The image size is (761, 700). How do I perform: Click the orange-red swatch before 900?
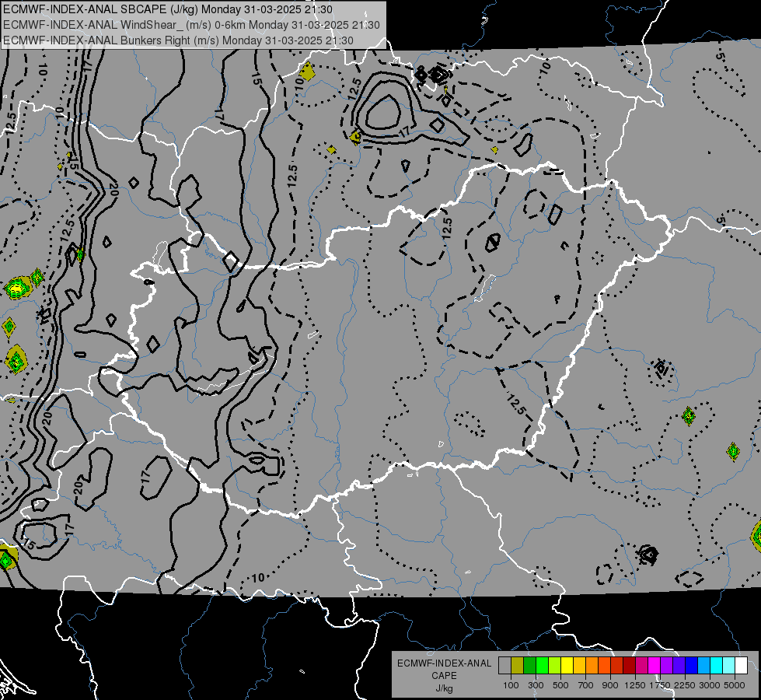tap(604, 665)
